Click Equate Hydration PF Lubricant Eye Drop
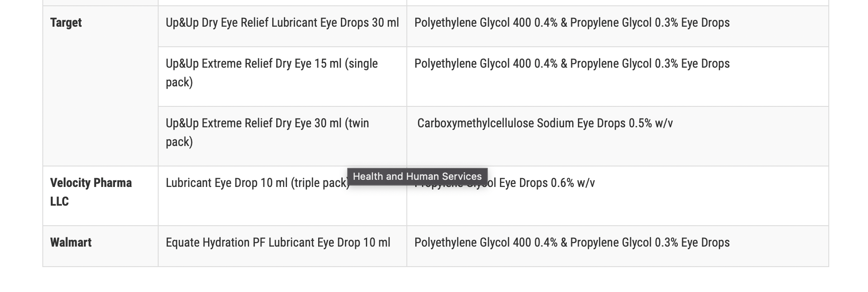Viewport: 868px width, 292px height. (278, 243)
